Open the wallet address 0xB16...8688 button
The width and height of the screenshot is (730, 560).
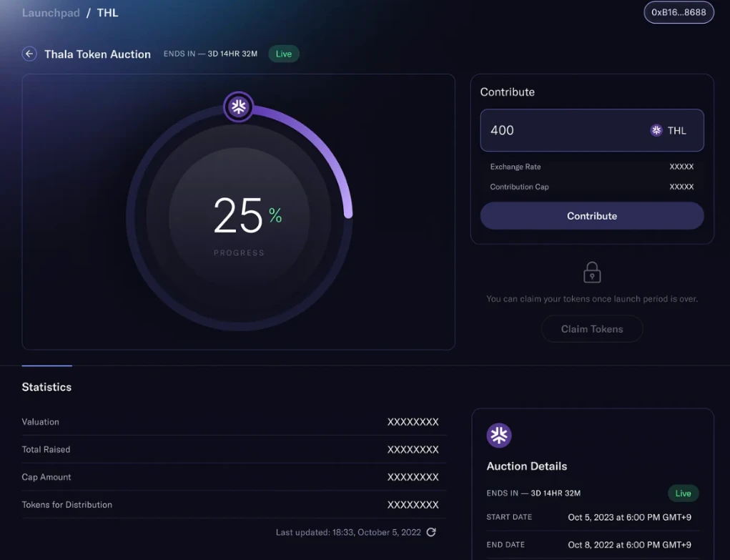pyautogui.click(x=679, y=13)
